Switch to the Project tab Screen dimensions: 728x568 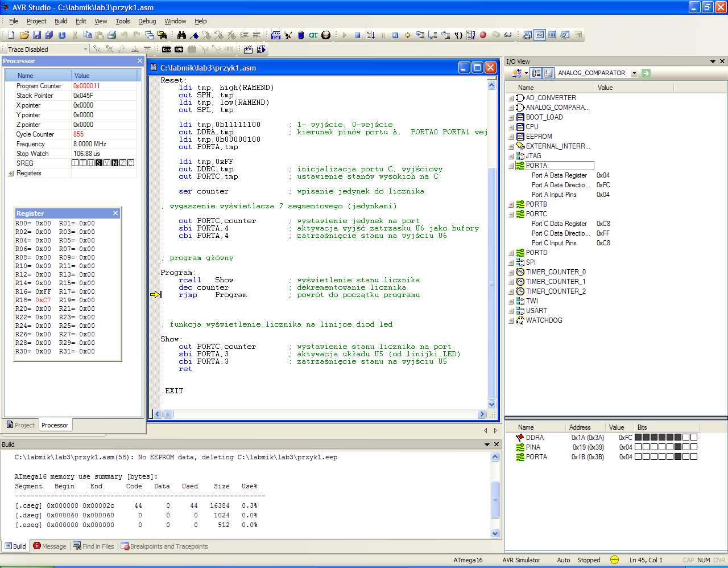click(20, 425)
